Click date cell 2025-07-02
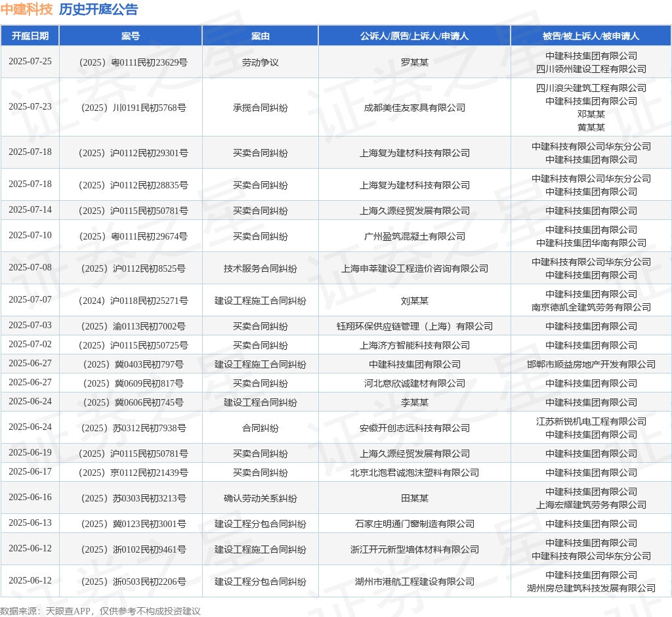The height and width of the screenshot is (617, 672). 30,345
